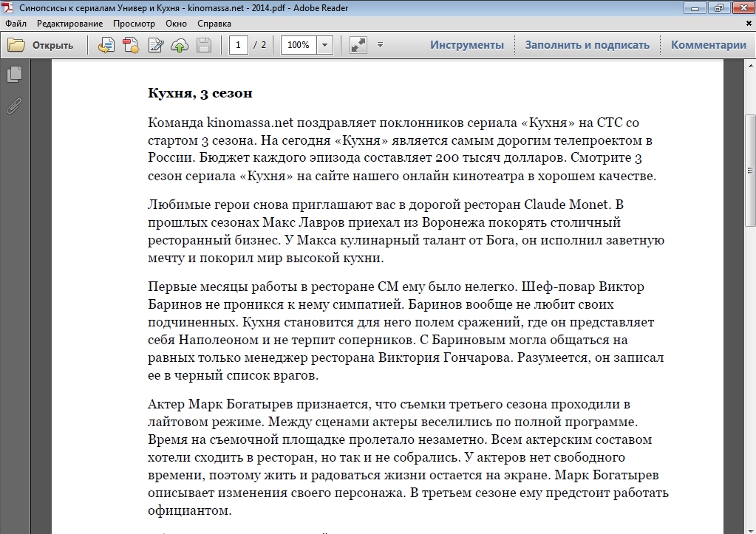
Task: Click the create PDF icon
Action: pos(131,45)
